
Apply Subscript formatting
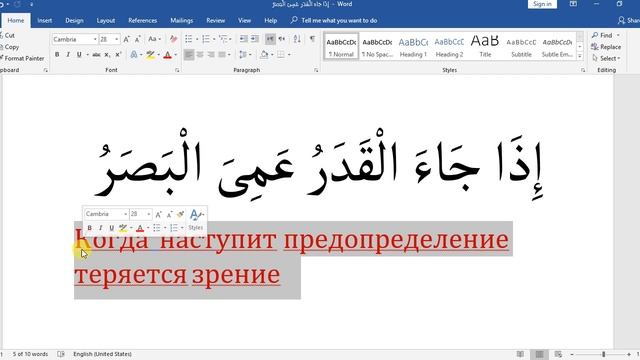pyautogui.click(x=107, y=54)
